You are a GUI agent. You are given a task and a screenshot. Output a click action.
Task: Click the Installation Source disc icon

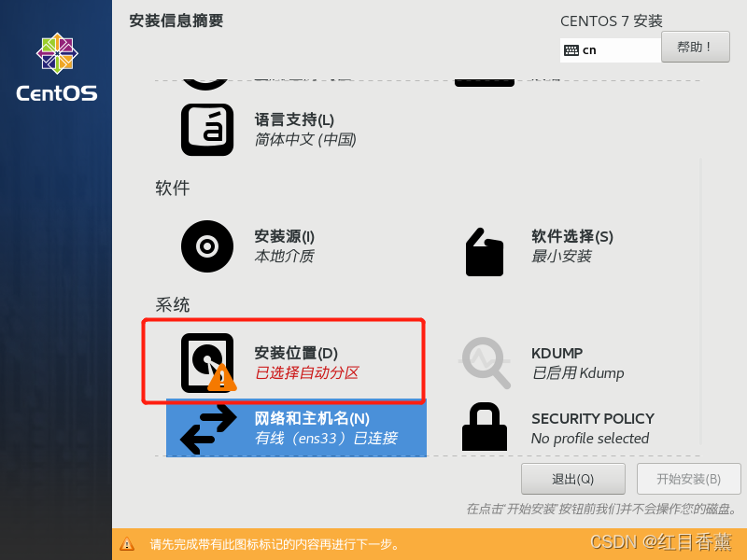point(207,246)
